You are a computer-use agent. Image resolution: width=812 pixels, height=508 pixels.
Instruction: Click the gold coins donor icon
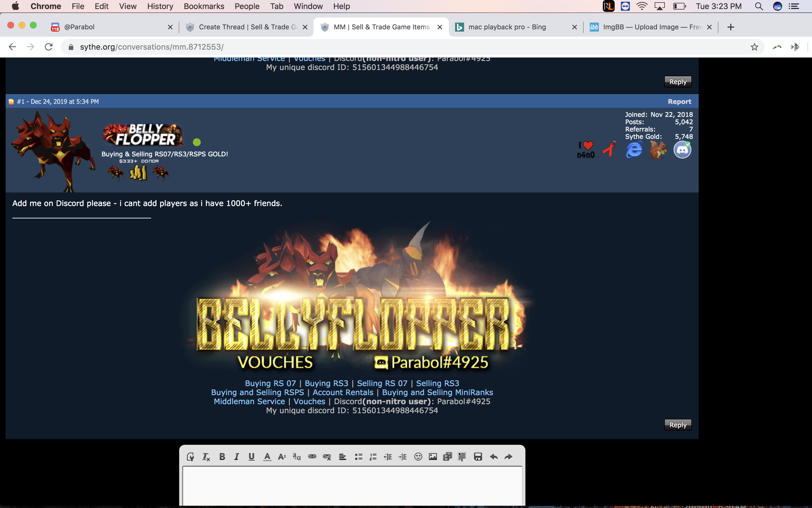coord(138,173)
